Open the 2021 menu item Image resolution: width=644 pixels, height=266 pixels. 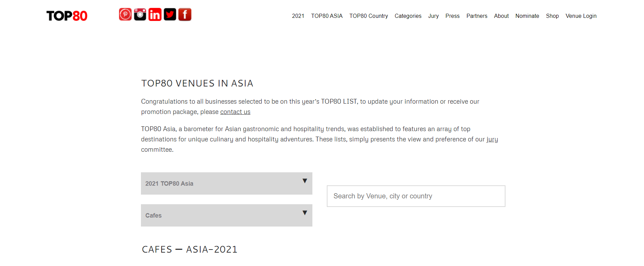click(298, 16)
